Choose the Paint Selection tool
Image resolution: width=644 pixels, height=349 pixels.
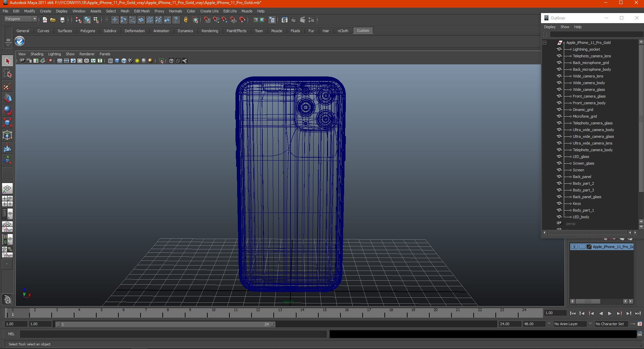click(x=7, y=86)
